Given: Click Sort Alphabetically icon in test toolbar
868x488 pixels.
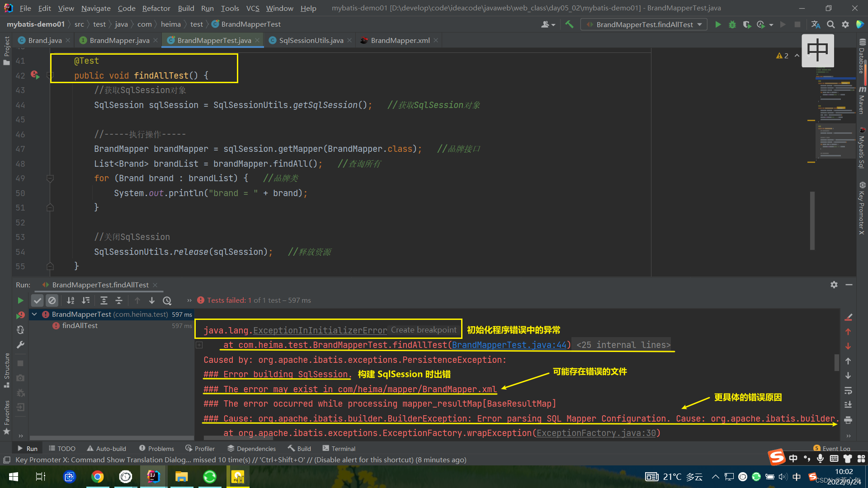Looking at the screenshot, I should point(71,300).
